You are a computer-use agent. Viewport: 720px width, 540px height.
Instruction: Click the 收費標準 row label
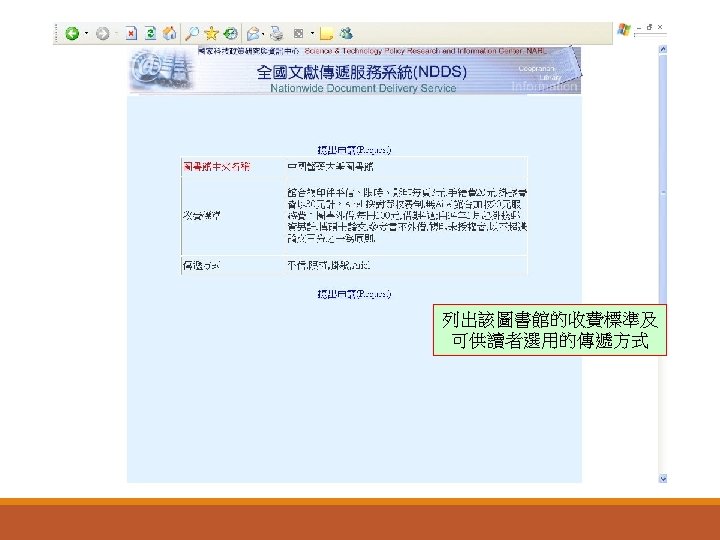click(202, 215)
